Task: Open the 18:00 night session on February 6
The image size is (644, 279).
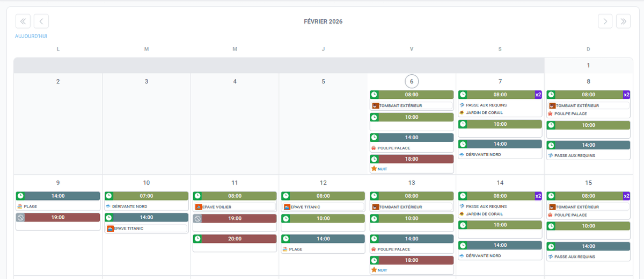Action: tap(412, 159)
